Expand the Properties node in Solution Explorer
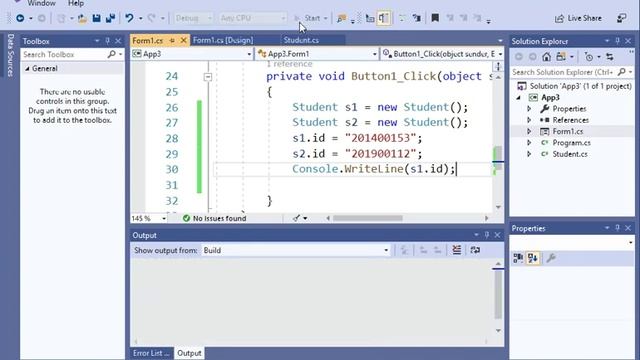Image resolution: width=640 pixels, height=360 pixels. point(529,109)
